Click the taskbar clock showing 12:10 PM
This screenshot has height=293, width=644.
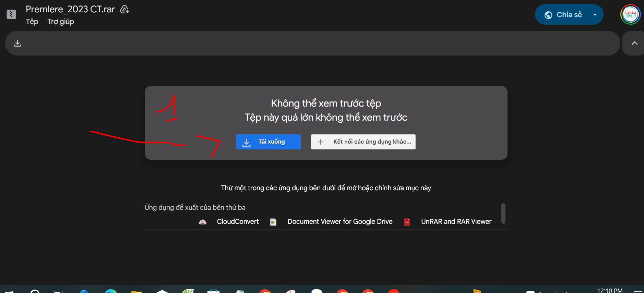tap(610, 290)
